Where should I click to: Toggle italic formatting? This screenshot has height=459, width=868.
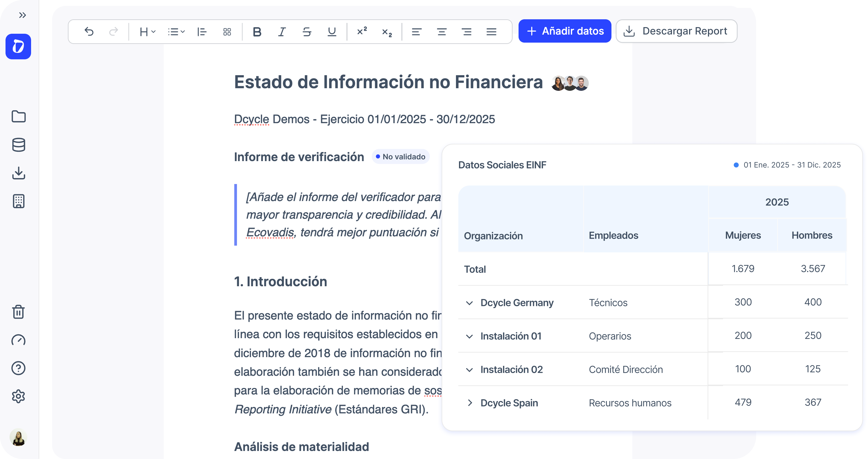point(282,32)
